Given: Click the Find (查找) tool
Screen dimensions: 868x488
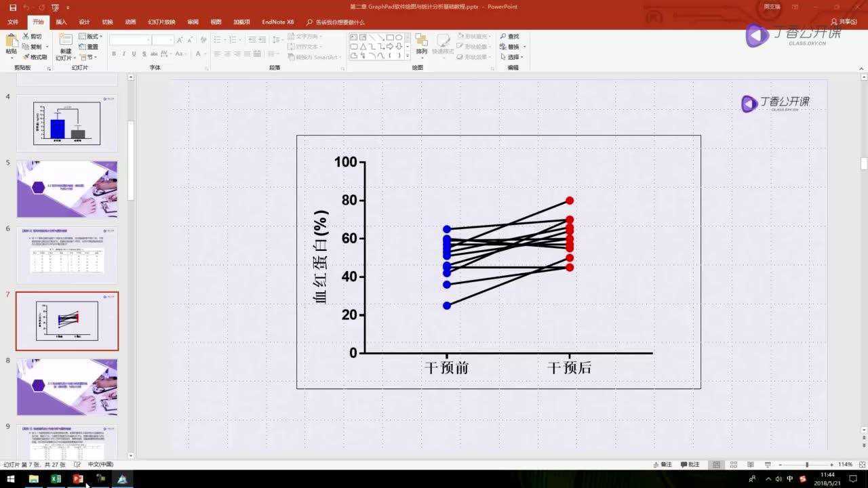Looking at the screenshot, I should click(x=509, y=37).
